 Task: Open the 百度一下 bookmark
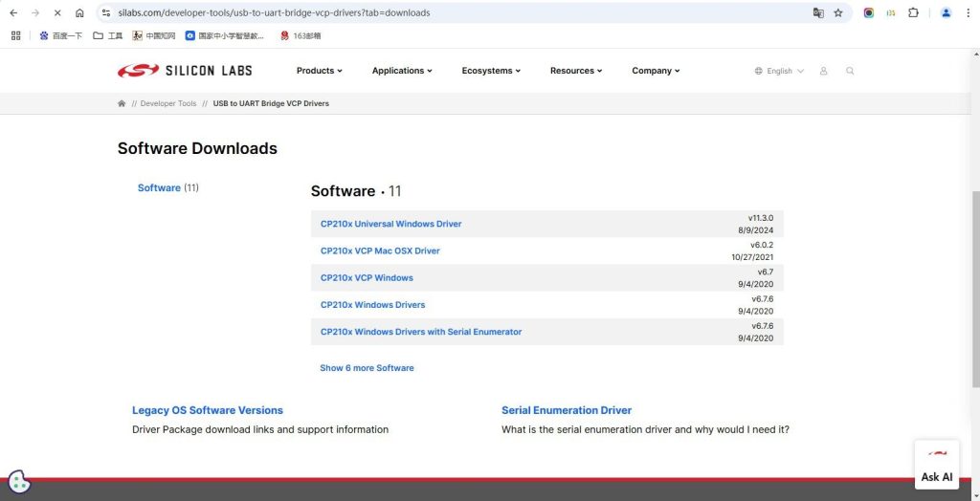[x=60, y=35]
